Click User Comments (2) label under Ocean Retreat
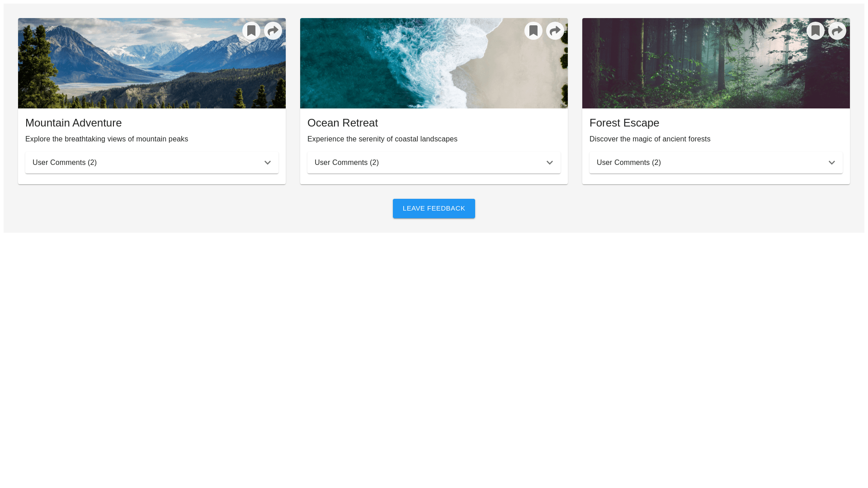Screen dimensions: 868x488 point(347,163)
